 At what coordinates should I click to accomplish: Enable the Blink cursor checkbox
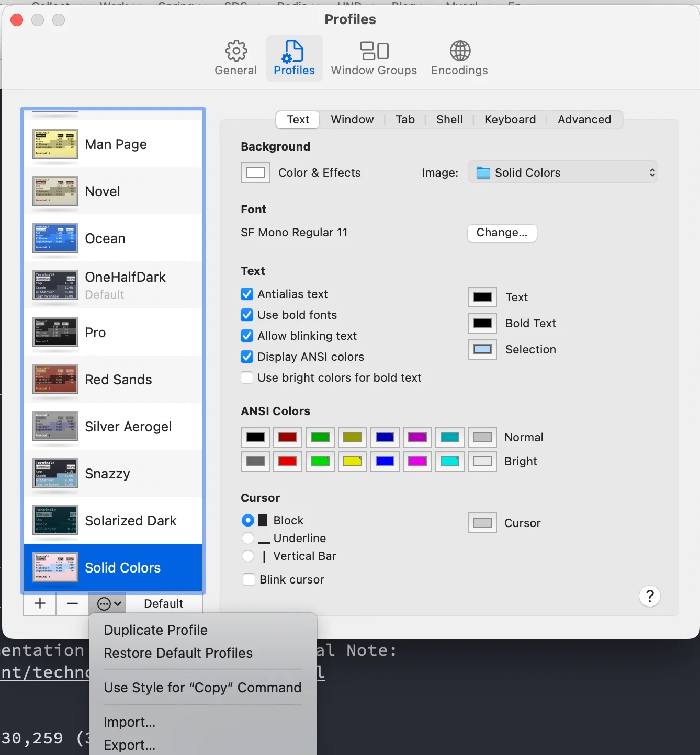point(249,580)
